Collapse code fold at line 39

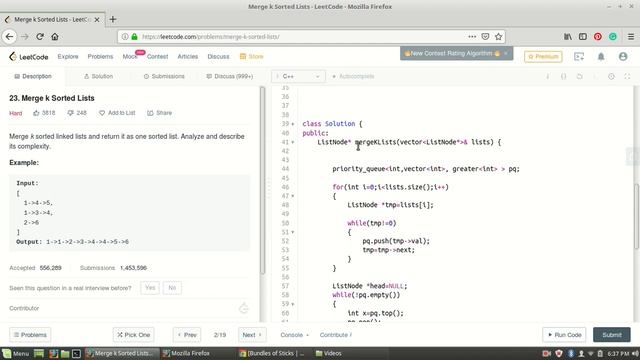[x=293, y=124]
